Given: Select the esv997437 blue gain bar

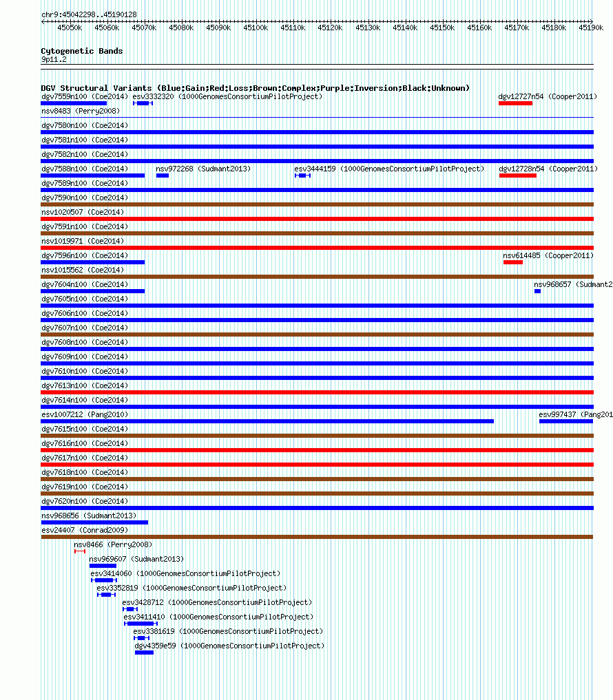Looking at the screenshot, I should coord(566,421).
